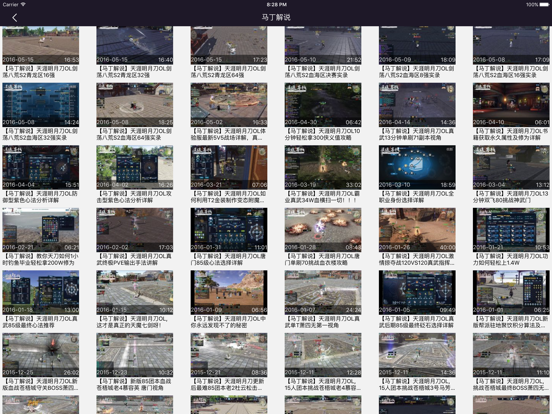Open the 2016-01-01 video lasting 06:25
The height and width of the screenshot is (414, 552).
[x=511, y=292]
